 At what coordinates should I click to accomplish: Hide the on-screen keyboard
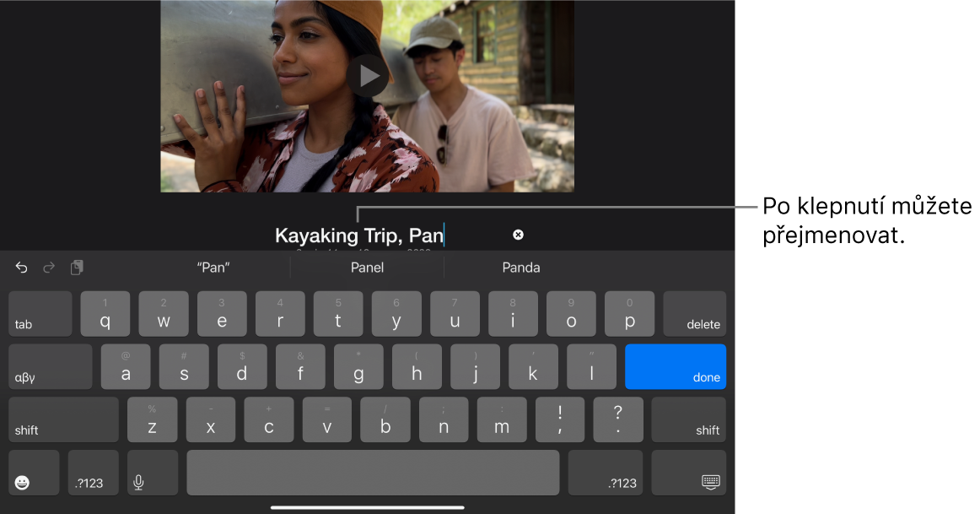point(689,473)
